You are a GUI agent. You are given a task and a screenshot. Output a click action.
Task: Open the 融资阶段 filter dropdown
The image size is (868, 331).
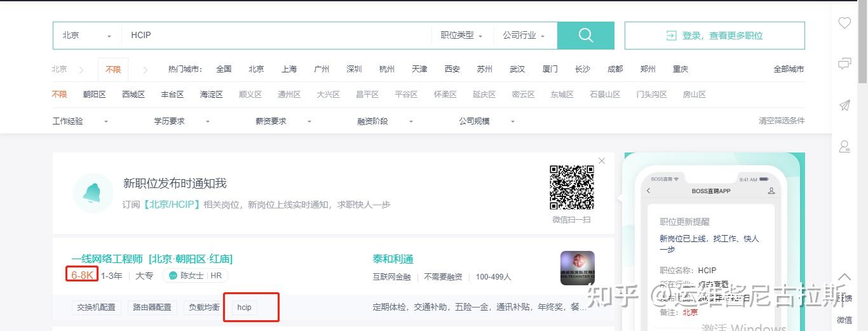click(x=385, y=121)
